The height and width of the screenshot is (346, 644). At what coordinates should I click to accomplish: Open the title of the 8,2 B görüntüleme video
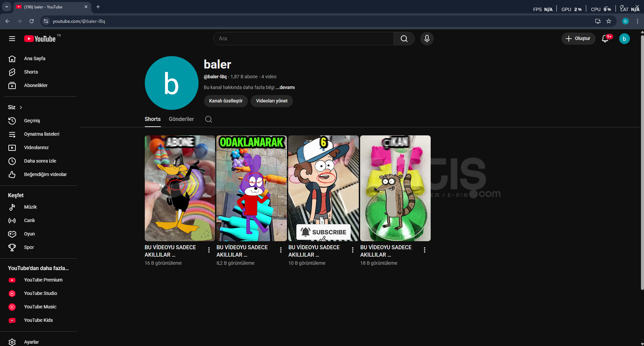(242, 251)
